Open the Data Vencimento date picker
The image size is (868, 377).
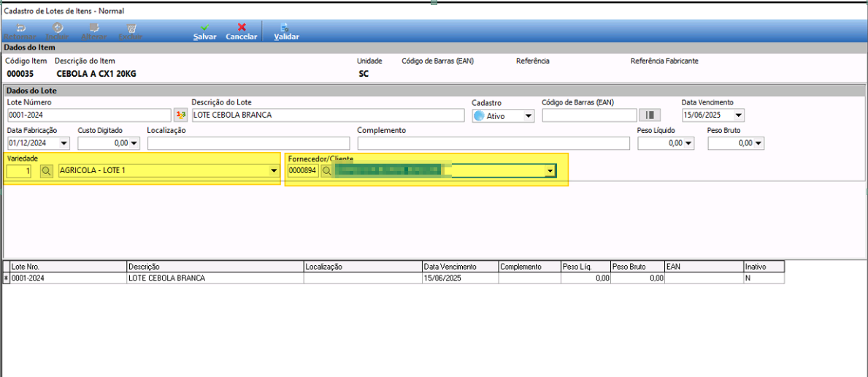[739, 116]
